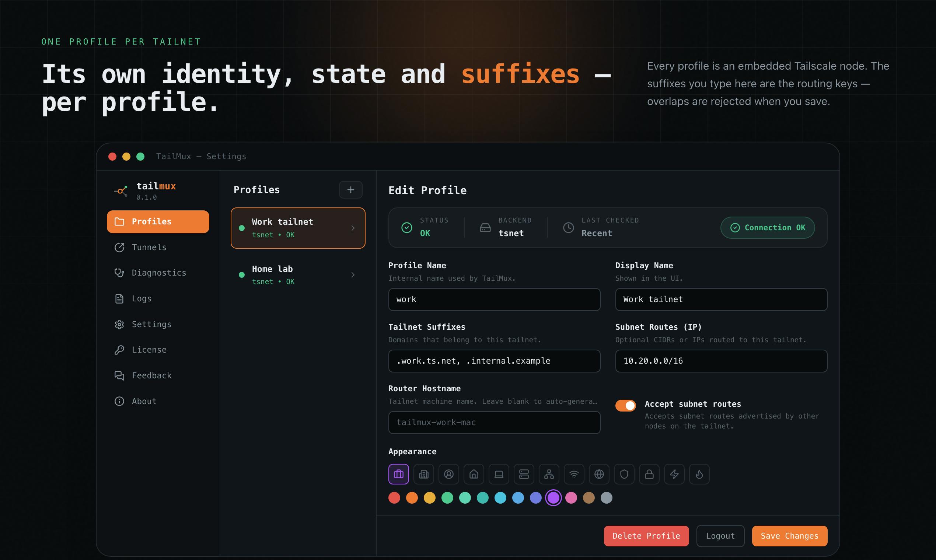Choose the padlock profile icon
This screenshot has width=936, height=560.
(x=649, y=474)
